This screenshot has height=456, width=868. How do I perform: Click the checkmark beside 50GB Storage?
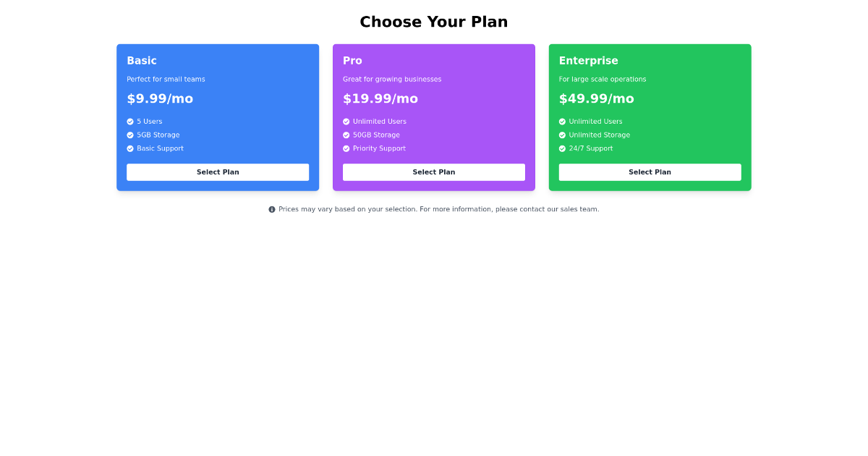(346, 135)
